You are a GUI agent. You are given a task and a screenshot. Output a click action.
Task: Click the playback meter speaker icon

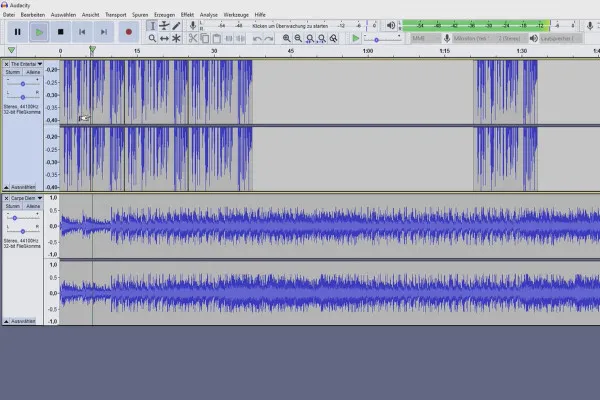click(391, 26)
